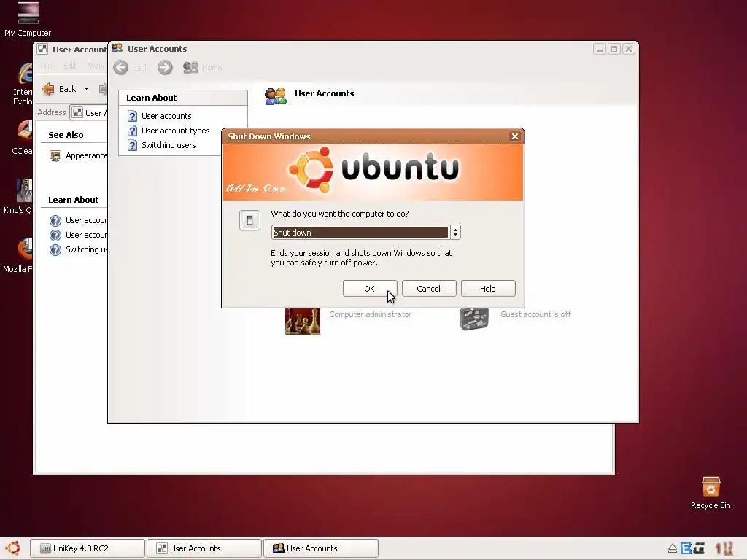Switch to the control panel User Accounts taskbar button
Image resolution: width=747 pixels, height=560 pixels.
coord(204,548)
